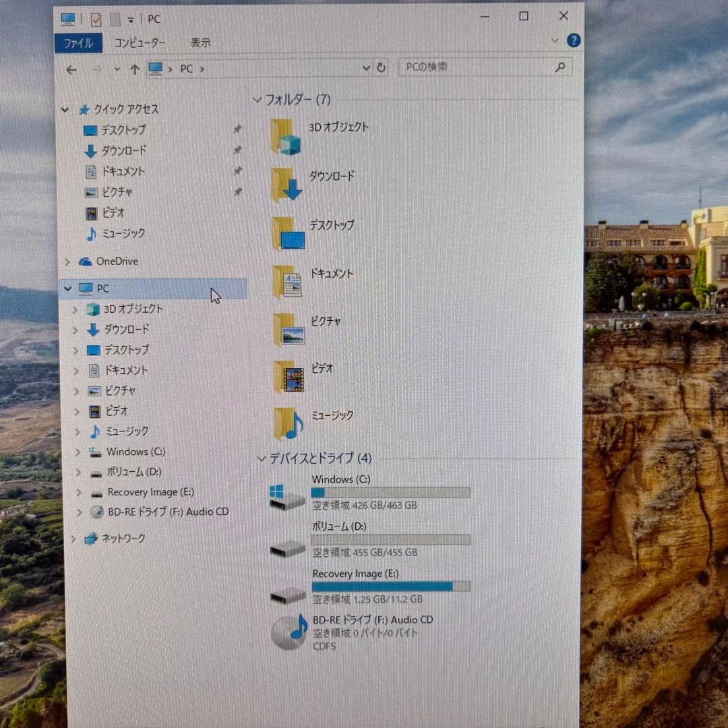This screenshot has height=728, width=728.
Task: Unpin デスクトップ from quick access
Action: point(236,131)
